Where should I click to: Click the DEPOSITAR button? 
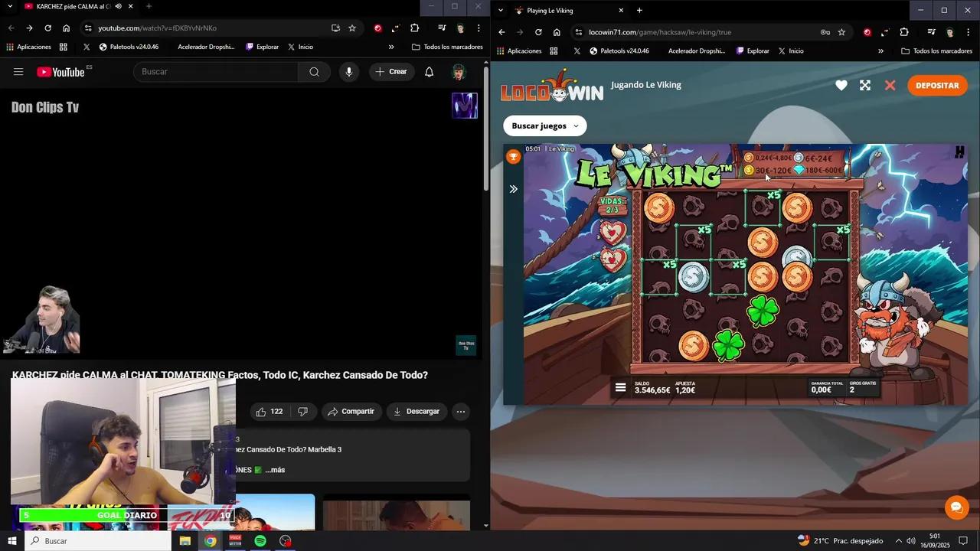click(x=937, y=86)
